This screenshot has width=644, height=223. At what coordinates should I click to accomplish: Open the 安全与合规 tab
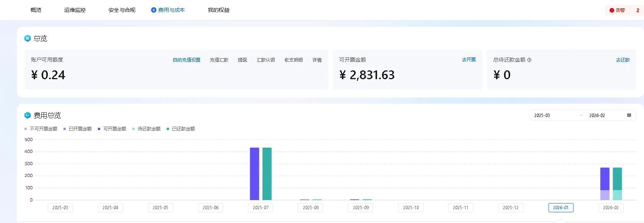(x=122, y=10)
